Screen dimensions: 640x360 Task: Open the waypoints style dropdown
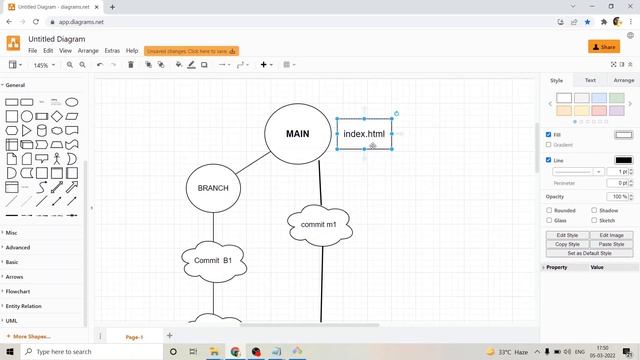[x=242, y=64]
